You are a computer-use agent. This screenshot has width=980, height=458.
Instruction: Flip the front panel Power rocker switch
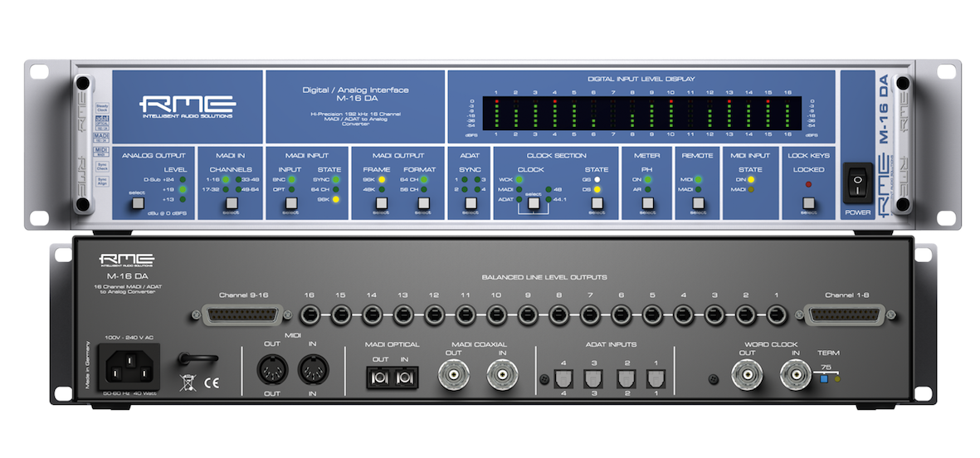tap(858, 183)
